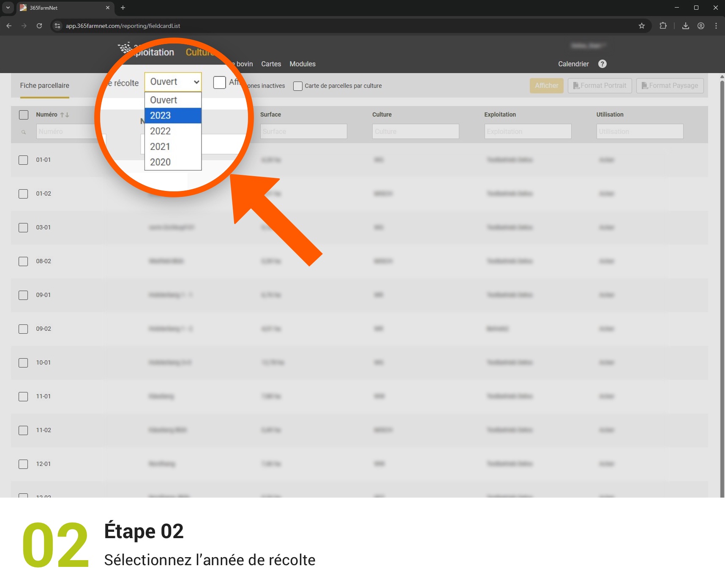Check the checkbox for parcel 01-01
Screen dimensions: 725x588
(23, 160)
